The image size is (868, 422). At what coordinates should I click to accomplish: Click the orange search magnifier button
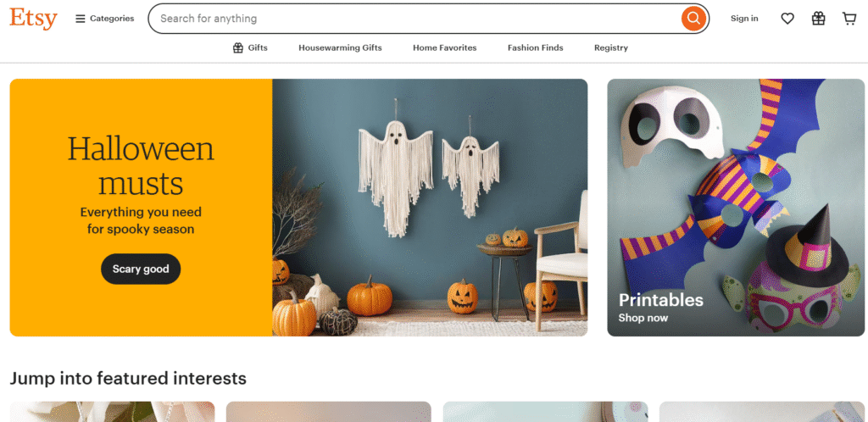coord(693,19)
